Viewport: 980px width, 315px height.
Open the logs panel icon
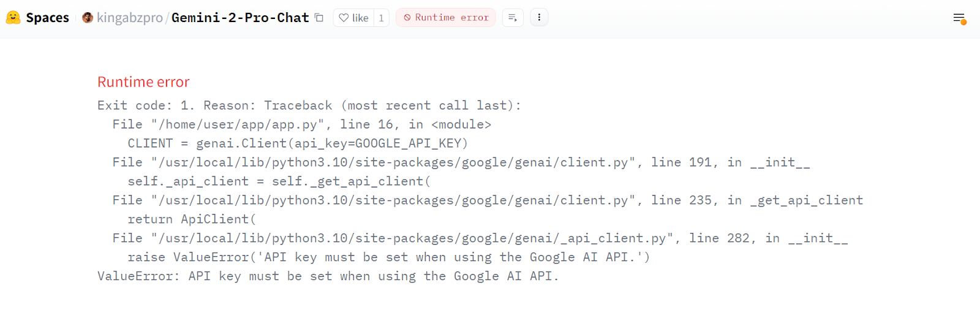point(513,18)
